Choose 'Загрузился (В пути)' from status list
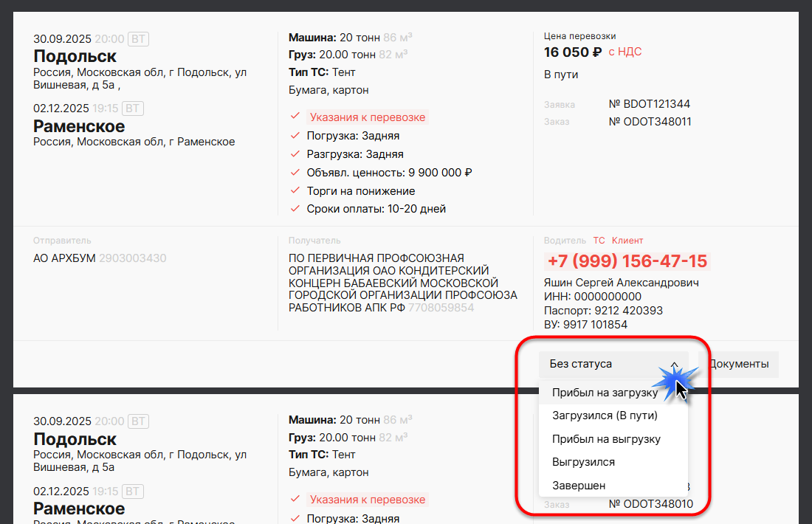812x524 pixels. [x=605, y=416]
